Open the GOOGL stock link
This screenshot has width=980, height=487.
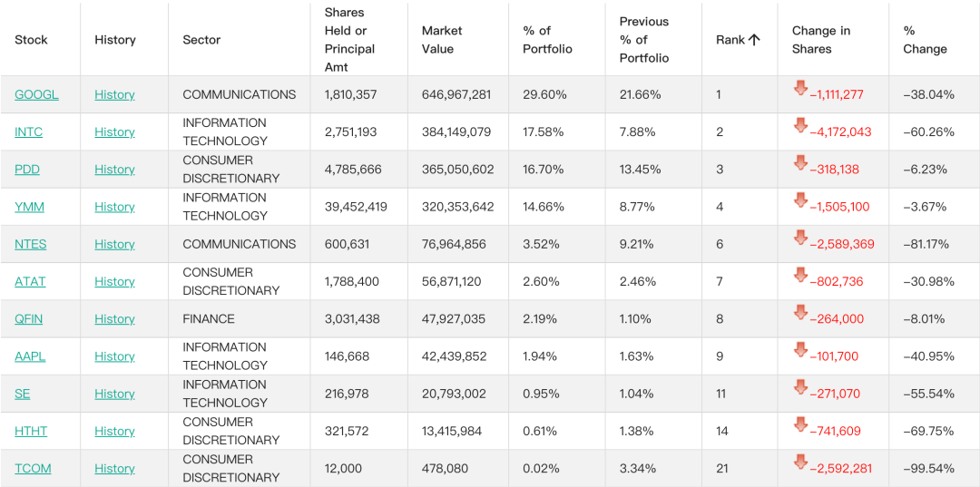pyautogui.click(x=36, y=95)
